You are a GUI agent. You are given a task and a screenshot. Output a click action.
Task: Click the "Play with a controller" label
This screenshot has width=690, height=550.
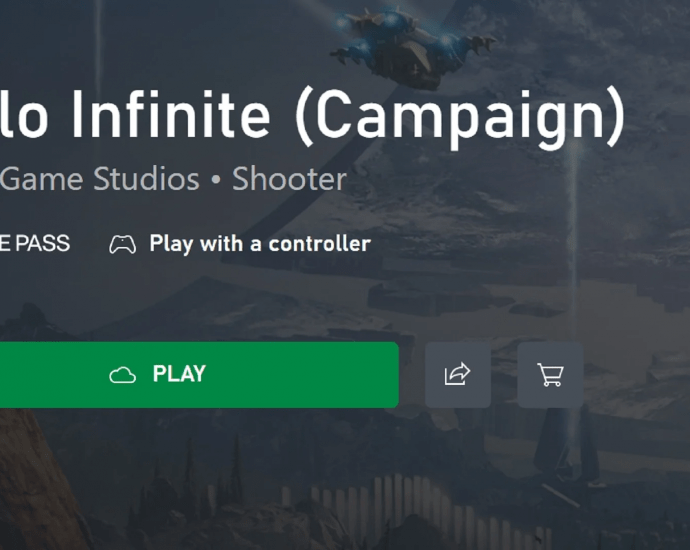pos(260,244)
